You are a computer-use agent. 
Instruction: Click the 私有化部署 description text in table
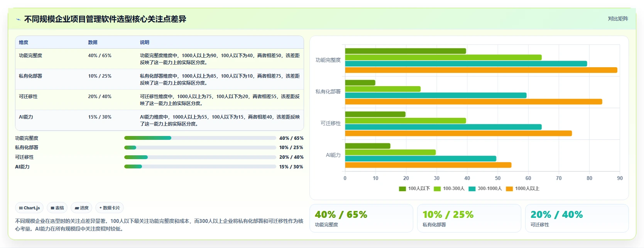coord(220,80)
